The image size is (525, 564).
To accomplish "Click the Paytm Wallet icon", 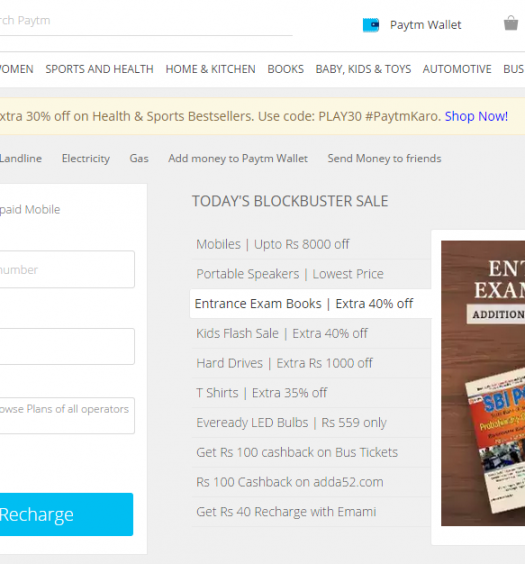I will tap(371, 25).
